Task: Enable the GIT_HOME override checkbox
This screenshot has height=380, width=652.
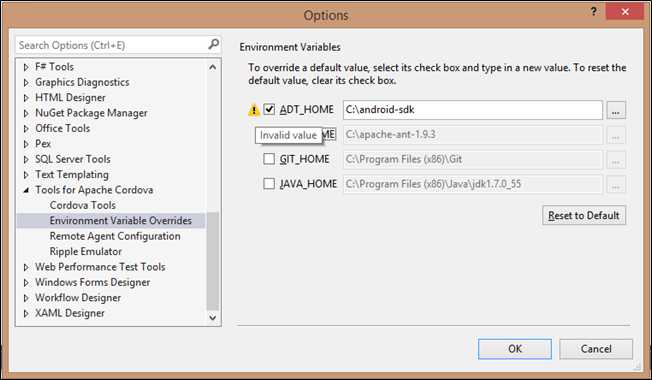Action: point(269,159)
